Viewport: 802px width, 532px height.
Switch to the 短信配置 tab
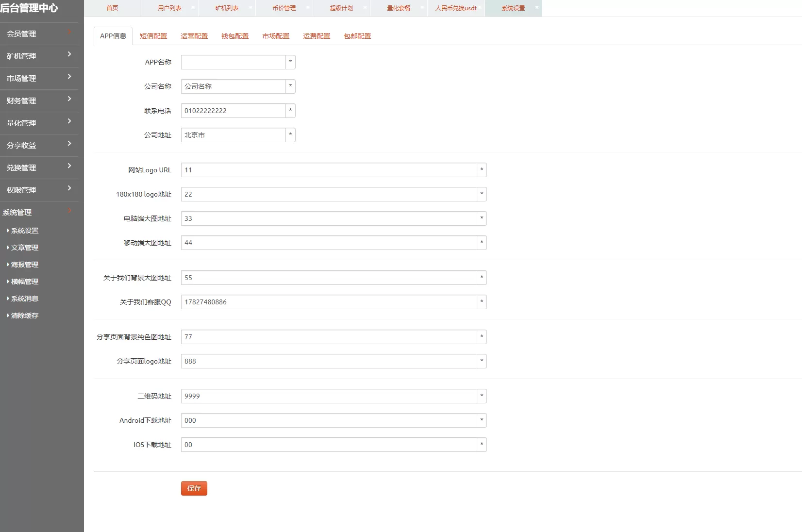[153, 36]
